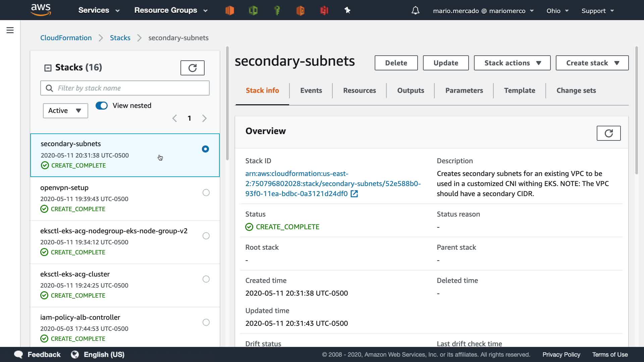Screen dimensions: 644x362
Task: Refresh the Stacks list
Action: coord(192,68)
